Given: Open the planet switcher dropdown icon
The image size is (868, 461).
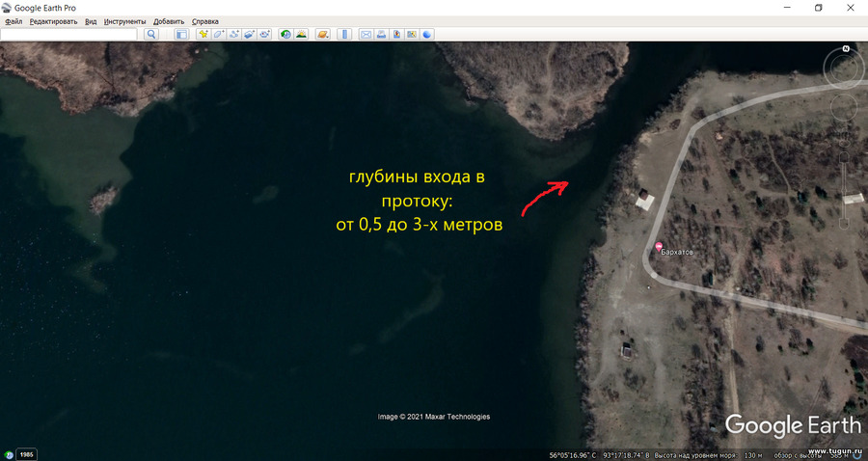Looking at the screenshot, I should pyautogui.click(x=323, y=35).
